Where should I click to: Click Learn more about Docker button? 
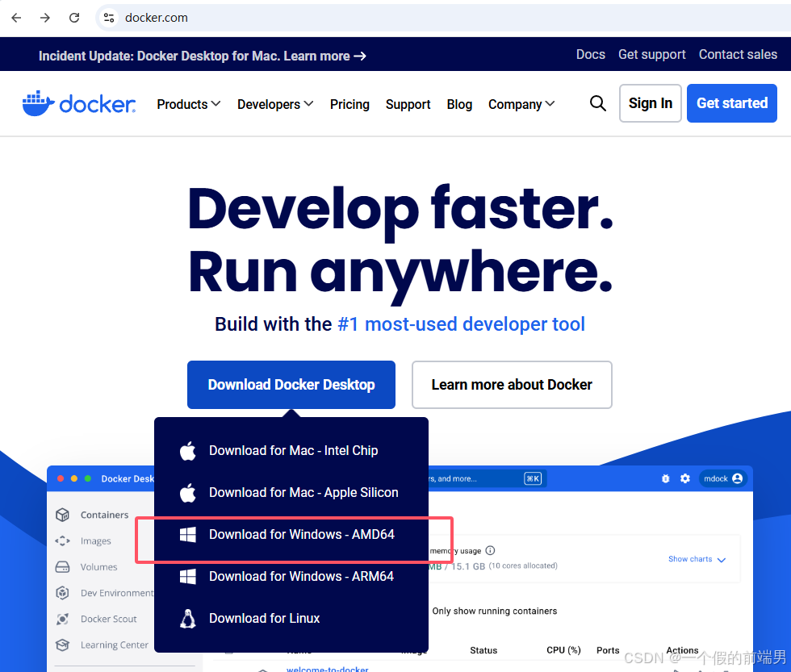(512, 385)
